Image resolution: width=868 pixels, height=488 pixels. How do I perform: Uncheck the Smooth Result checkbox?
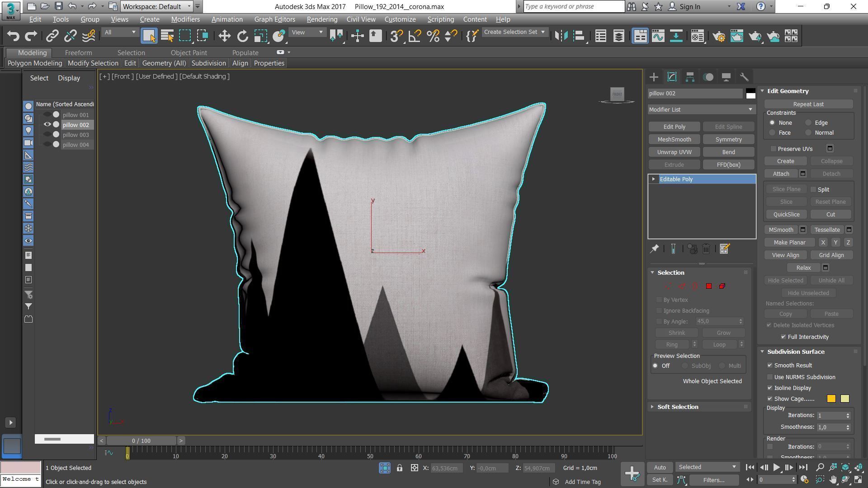770,365
